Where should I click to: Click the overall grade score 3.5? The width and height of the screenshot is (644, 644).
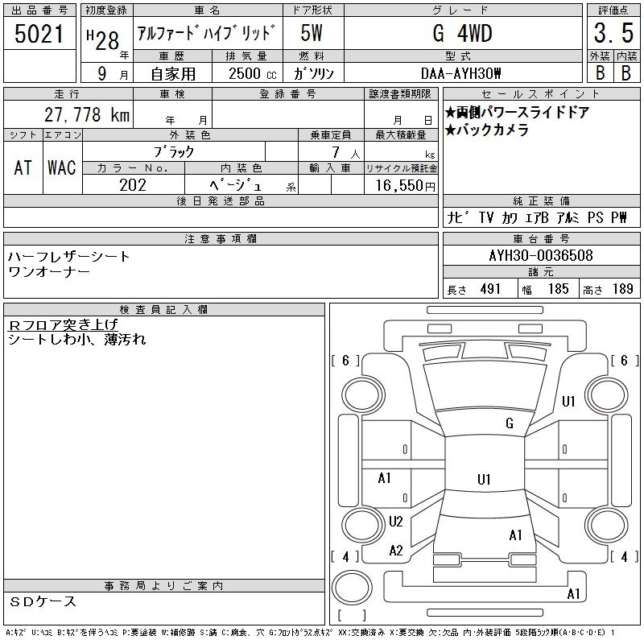[x=611, y=34]
